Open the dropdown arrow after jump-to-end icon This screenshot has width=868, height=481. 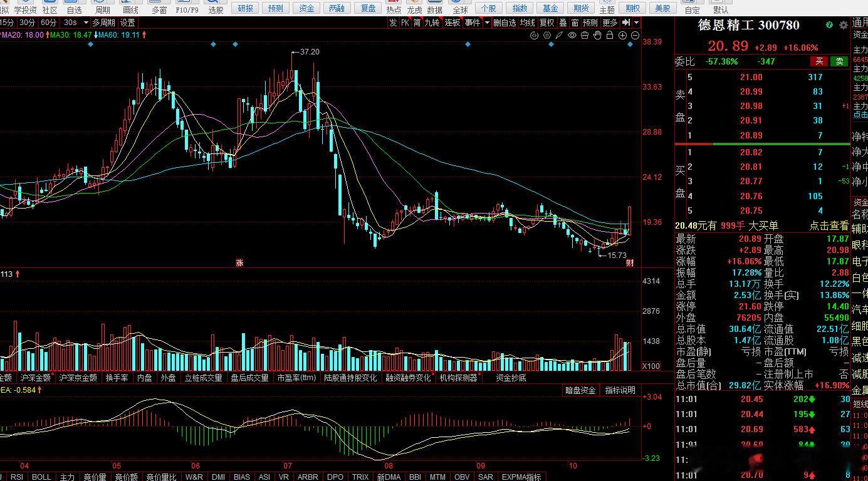(636, 23)
